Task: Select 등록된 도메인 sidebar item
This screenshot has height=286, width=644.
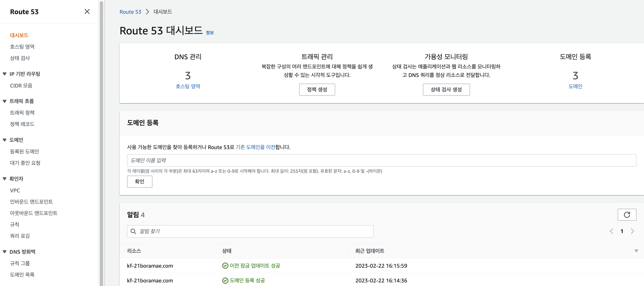Action: coord(24,151)
